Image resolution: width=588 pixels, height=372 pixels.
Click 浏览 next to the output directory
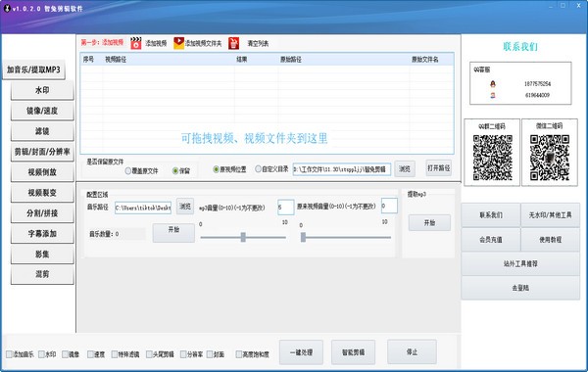[405, 169]
